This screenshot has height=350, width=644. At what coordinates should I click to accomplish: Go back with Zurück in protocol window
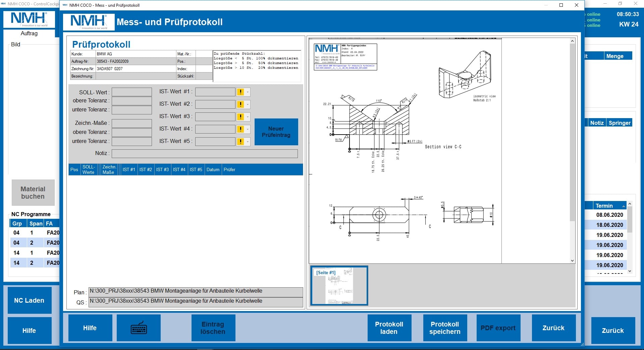[553, 328]
